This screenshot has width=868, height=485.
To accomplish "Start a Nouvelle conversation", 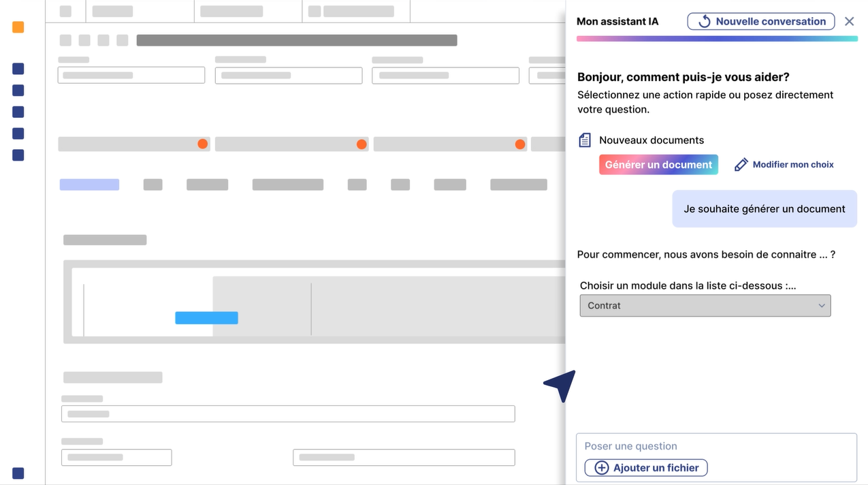I will pyautogui.click(x=760, y=22).
